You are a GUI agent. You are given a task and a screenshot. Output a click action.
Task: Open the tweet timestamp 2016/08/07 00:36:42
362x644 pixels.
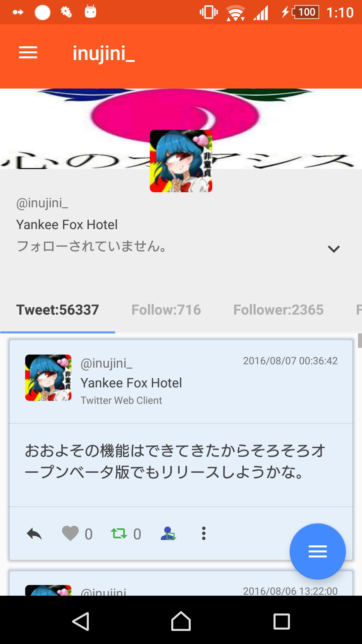click(x=290, y=361)
